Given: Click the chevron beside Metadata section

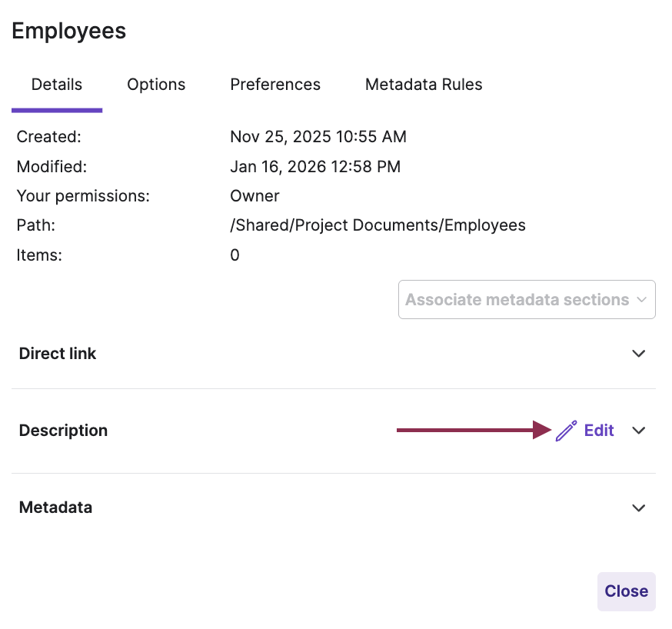Looking at the screenshot, I should coord(638,508).
